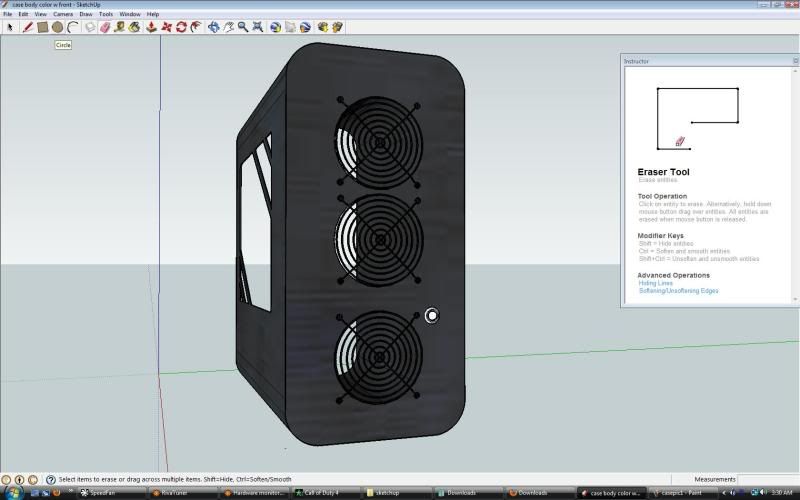
Task: Pick the Line pencil tool
Action: [x=28, y=27]
